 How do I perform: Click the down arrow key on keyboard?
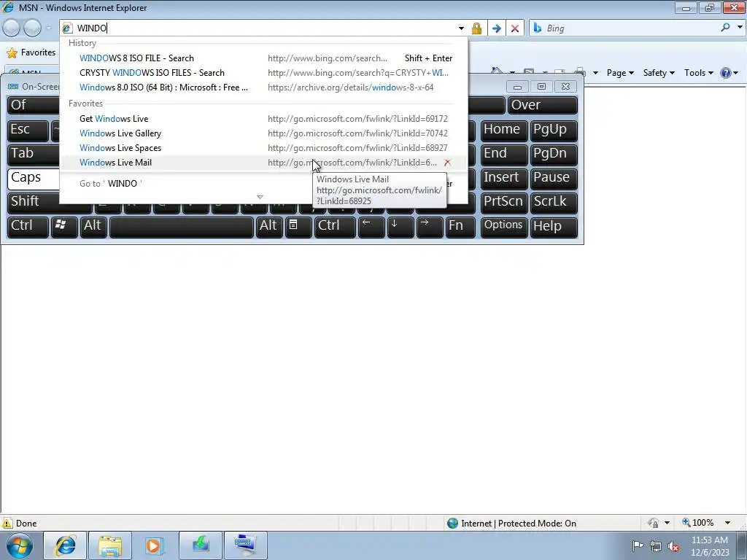[x=400, y=226]
